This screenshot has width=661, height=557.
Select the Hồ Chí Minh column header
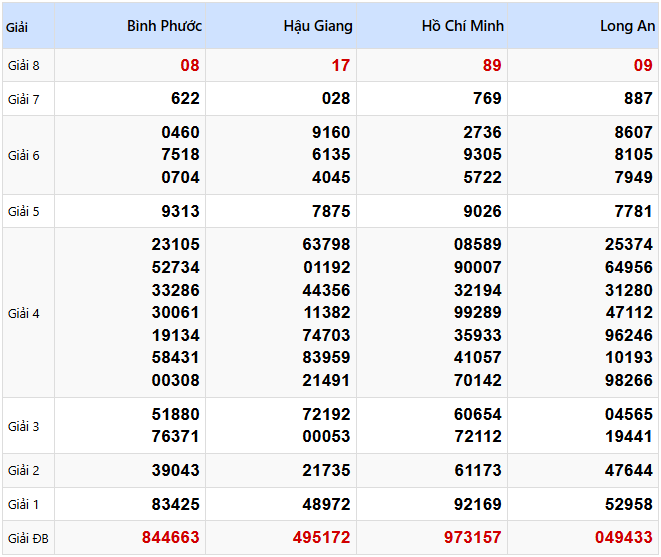click(462, 26)
